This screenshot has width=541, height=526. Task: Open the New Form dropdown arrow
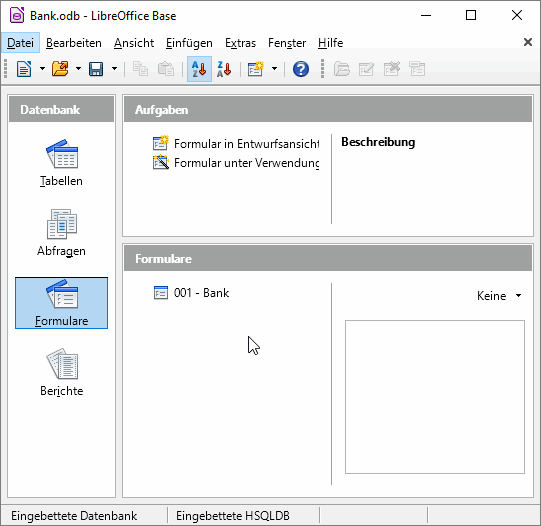pos(274,69)
